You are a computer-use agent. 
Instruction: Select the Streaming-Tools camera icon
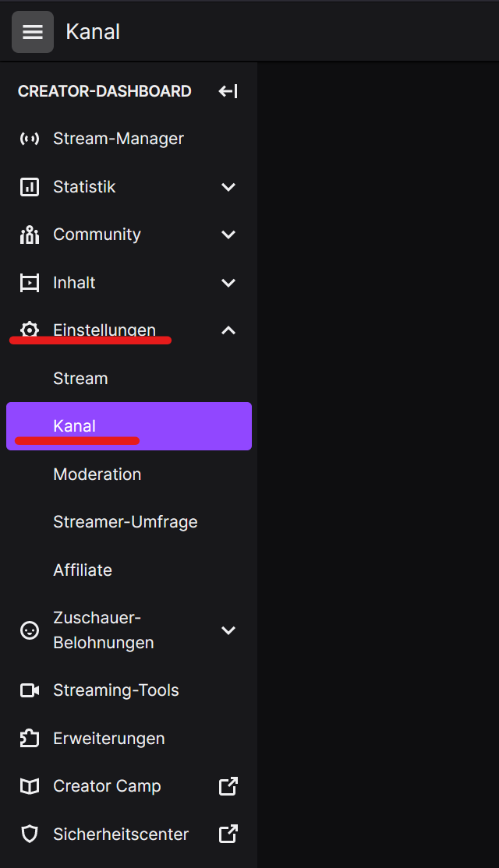pyautogui.click(x=29, y=690)
